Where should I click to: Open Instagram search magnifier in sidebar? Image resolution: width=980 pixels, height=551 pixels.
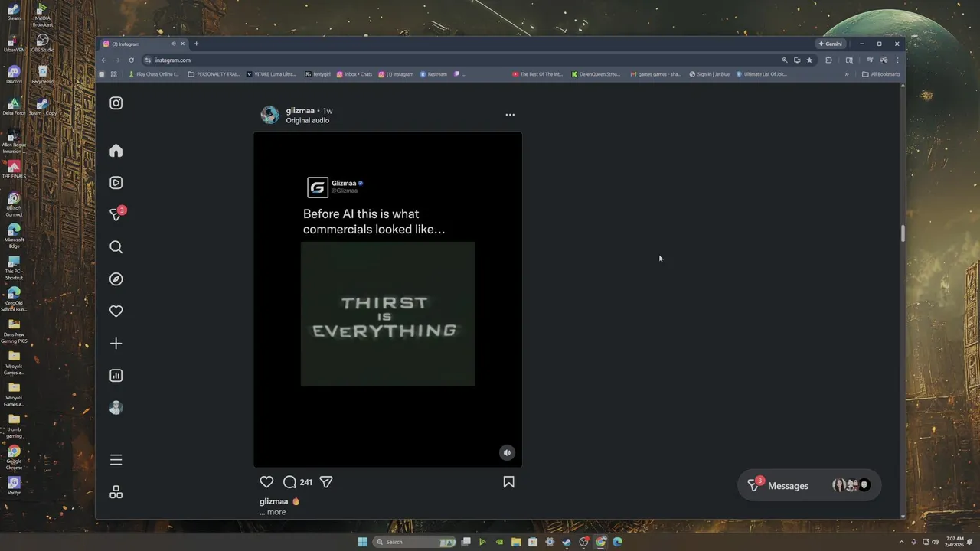click(x=116, y=247)
